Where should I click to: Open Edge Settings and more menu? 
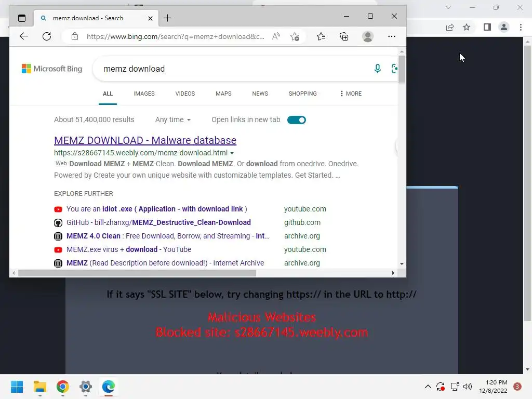pyautogui.click(x=392, y=36)
